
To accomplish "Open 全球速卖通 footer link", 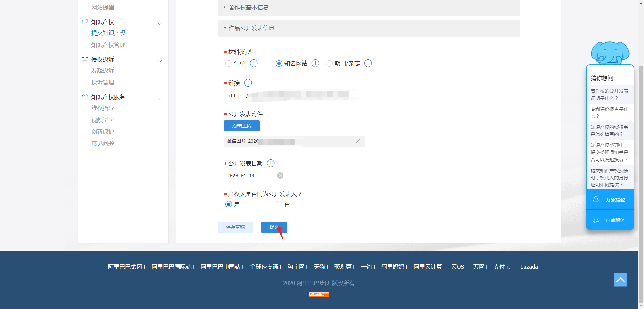I will (x=264, y=267).
